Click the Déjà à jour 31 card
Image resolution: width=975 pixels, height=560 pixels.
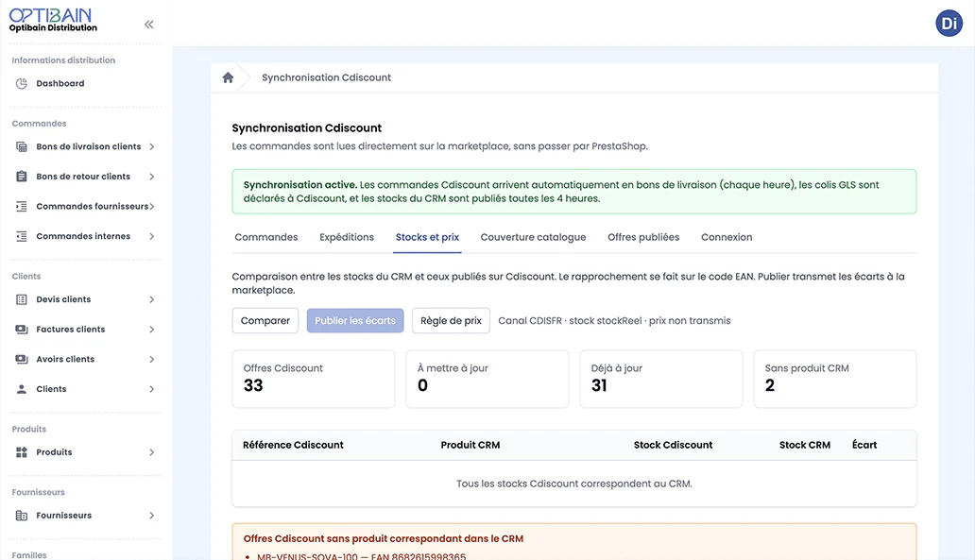(661, 379)
